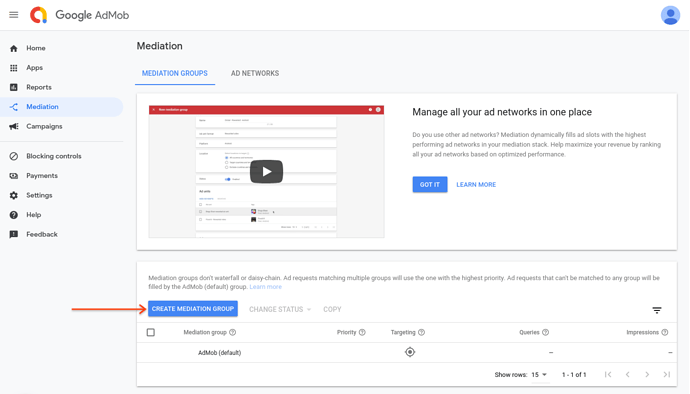Play the mediation intro video
Viewport: 690px width, 394px height.
point(266,172)
